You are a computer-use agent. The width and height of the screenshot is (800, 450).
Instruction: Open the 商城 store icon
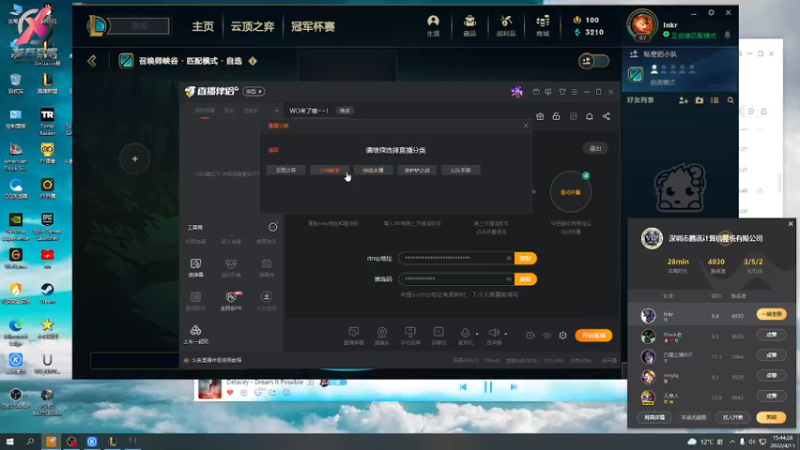click(x=542, y=26)
